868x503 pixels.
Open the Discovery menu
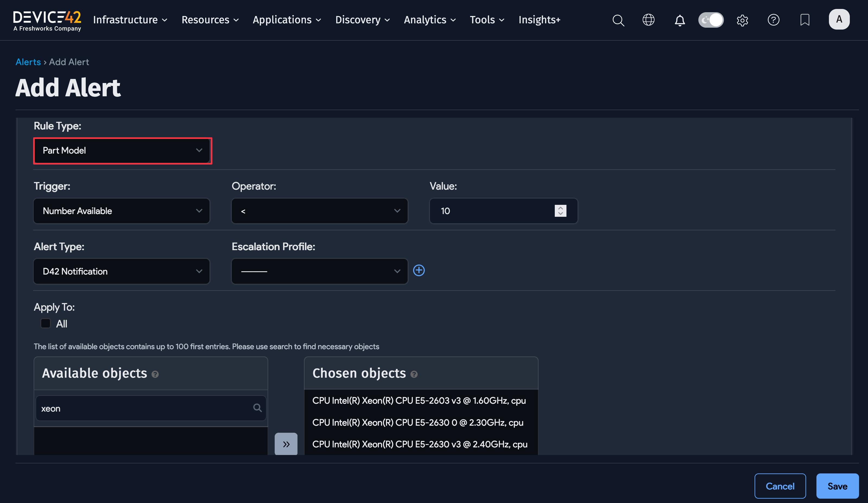(362, 20)
